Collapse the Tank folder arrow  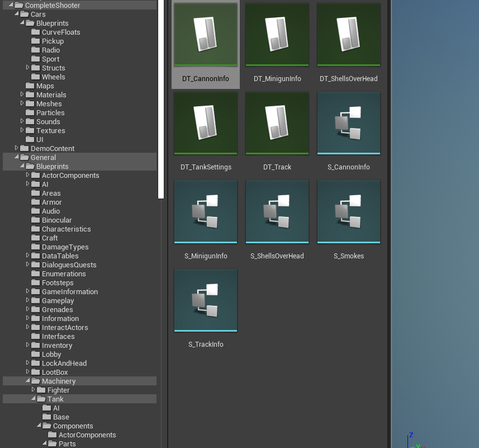(x=34, y=398)
